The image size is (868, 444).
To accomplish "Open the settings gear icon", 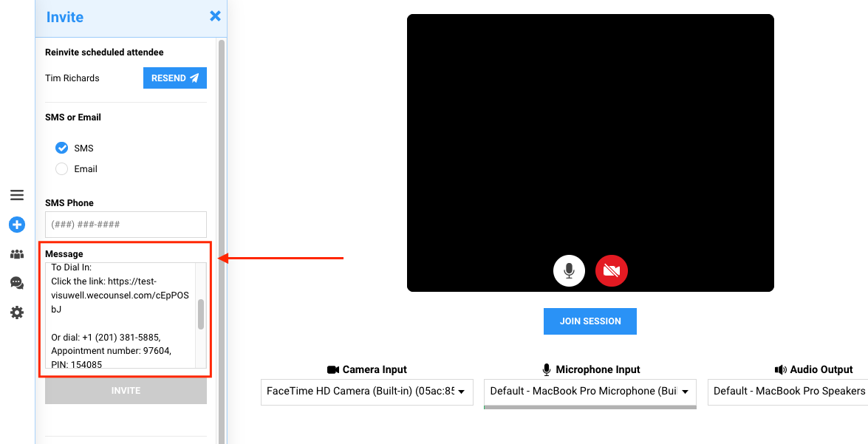I will point(17,312).
